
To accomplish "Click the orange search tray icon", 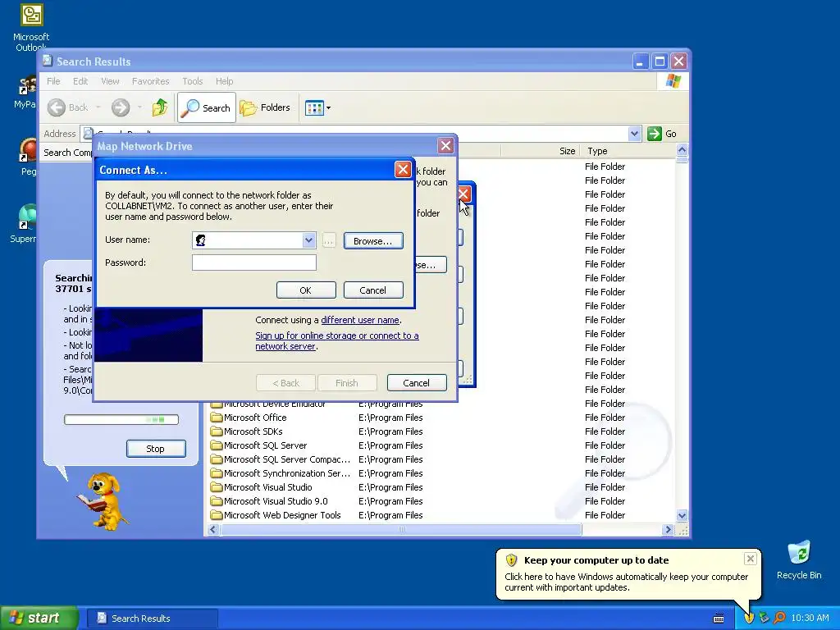I will tap(779, 619).
